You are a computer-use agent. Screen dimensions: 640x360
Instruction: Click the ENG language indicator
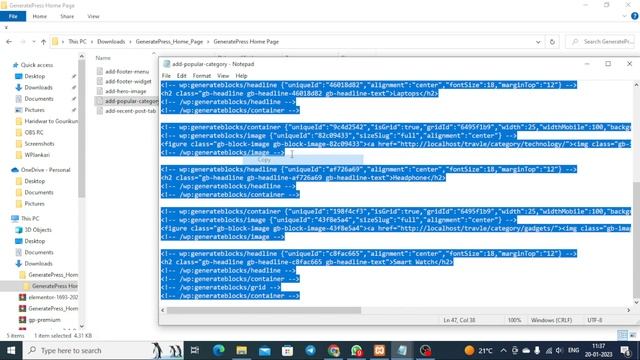(573, 351)
